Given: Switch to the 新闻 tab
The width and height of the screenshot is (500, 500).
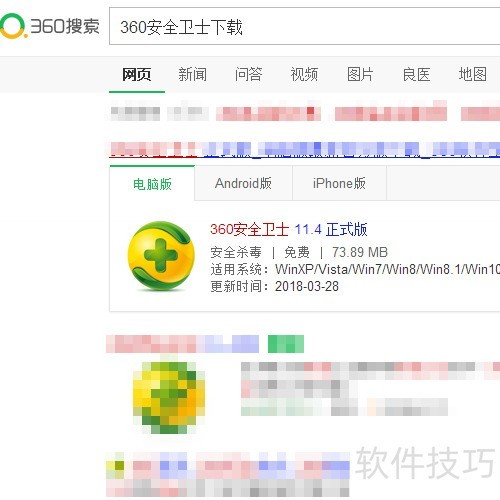Looking at the screenshot, I should click(x=192, y=74).
